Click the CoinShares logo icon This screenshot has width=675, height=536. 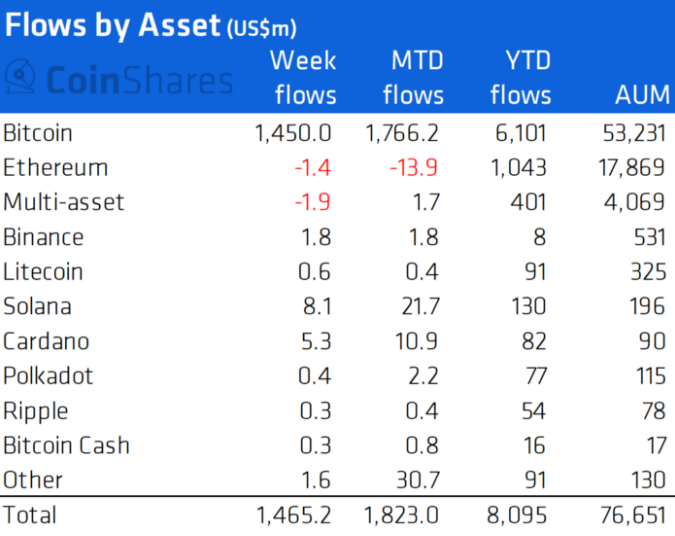20,79
